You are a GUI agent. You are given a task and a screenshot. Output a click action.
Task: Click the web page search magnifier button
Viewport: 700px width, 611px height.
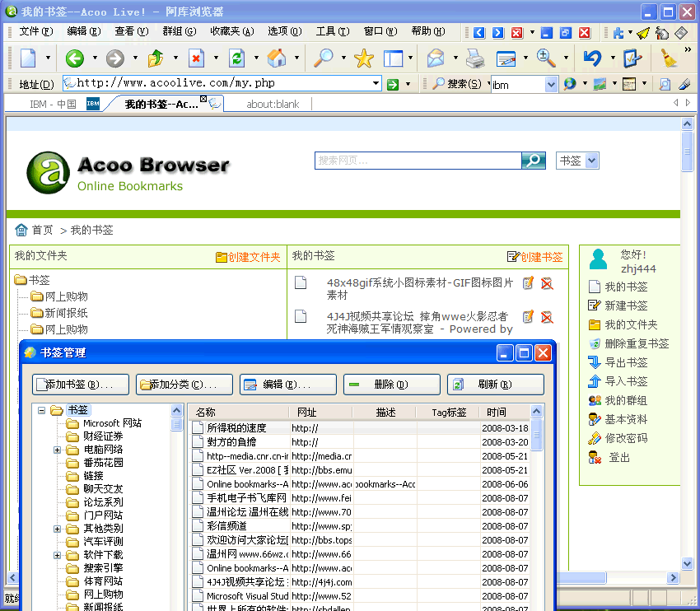534,161
